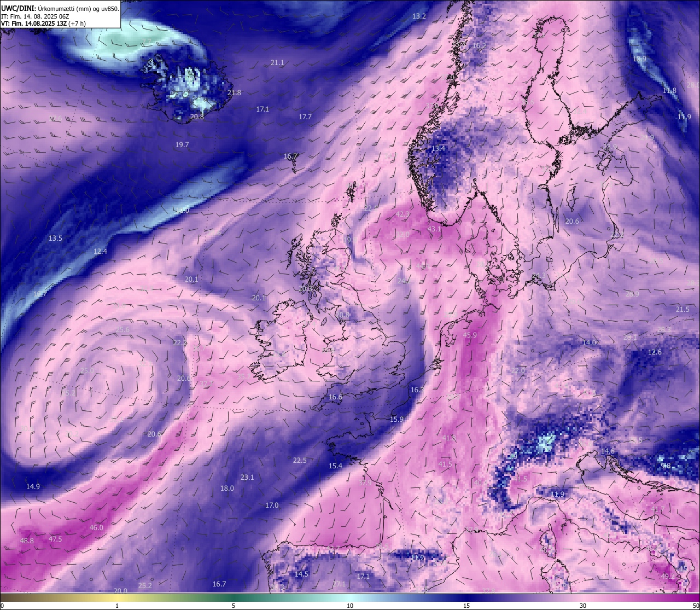700x610 pixels.
Task: Click the 12.4 value in the Atlantic
Action: pos(100,252)
